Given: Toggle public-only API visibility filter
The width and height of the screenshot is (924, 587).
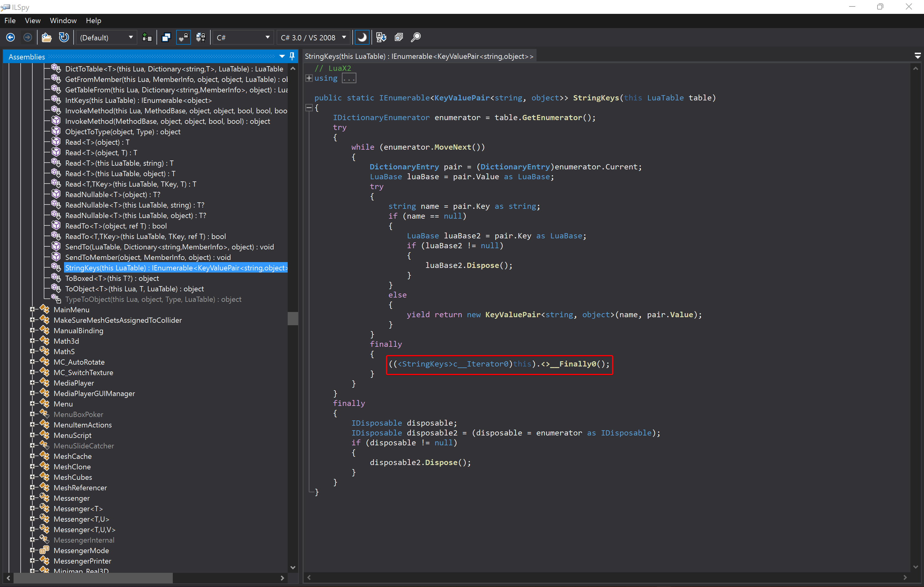Looking at the screenshot, I should [x=184, y=37].
